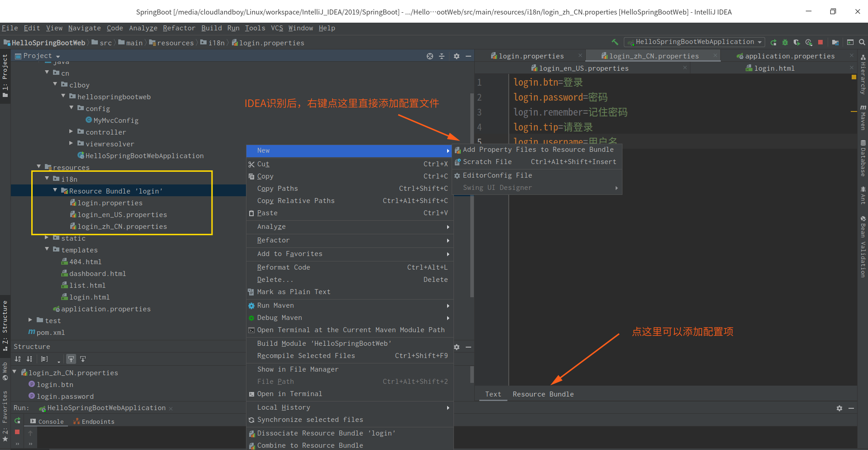Enable Autoscroll to Source in Structure panel

click(x=71, y=359)
